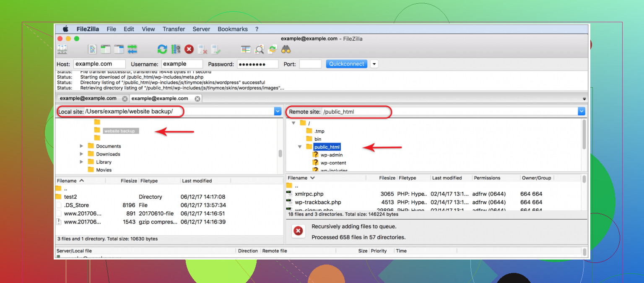Disconnect from the current server icon
The width and height of the screenshot is (644, 283).
click(203, 49)
